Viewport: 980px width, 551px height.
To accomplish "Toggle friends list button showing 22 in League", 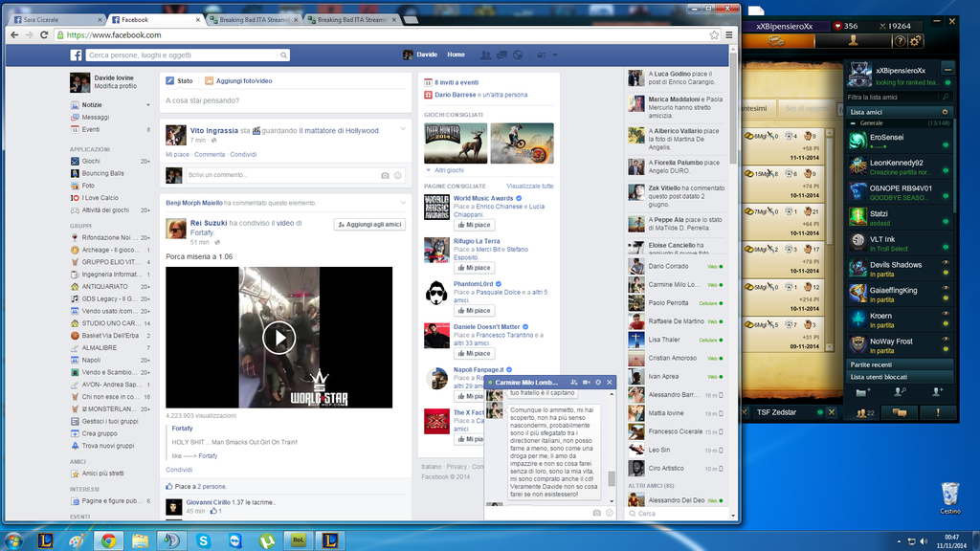I will (x=865, y=412).
